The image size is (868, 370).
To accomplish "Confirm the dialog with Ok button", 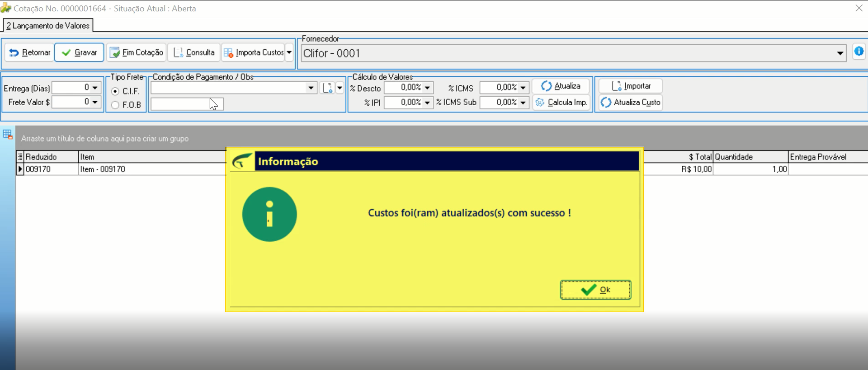I will (x=595, y=290).
